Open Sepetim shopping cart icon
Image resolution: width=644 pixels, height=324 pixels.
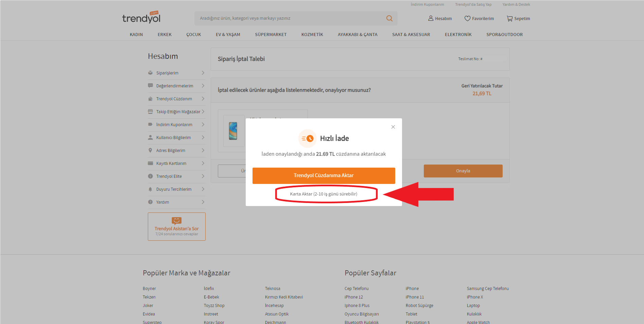(509, 18)
